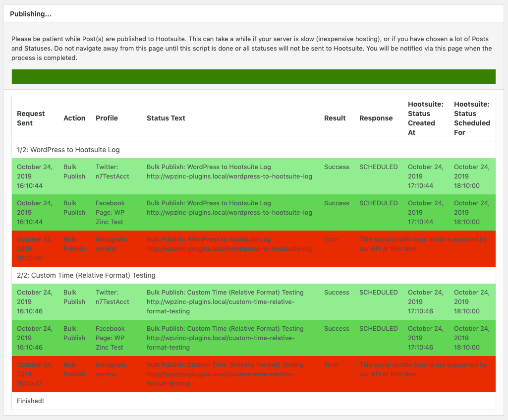Click "Bulk Publish" action in Instagram Custom Time row
Viewport: 508px width, 420px height.
point(74,369)
